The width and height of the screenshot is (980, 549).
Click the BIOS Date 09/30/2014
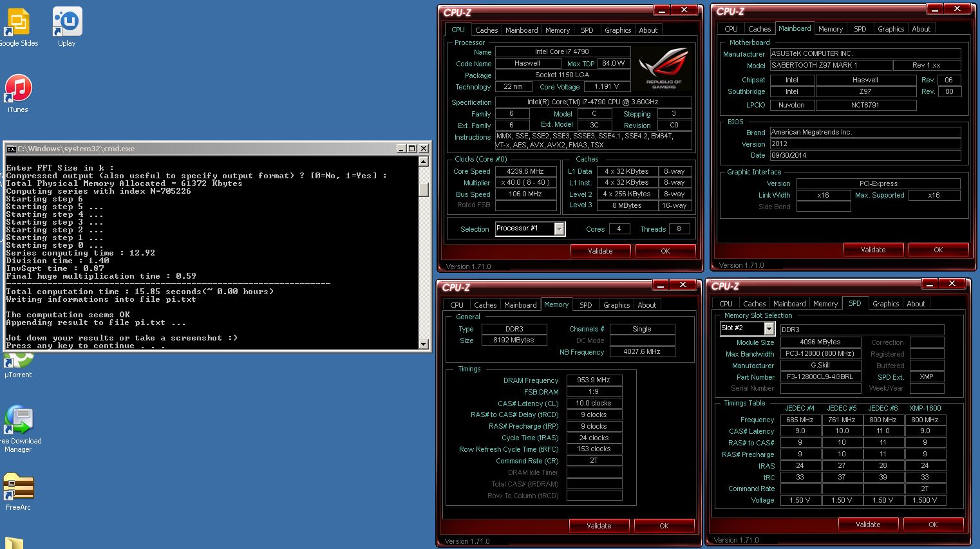point(865,155)
